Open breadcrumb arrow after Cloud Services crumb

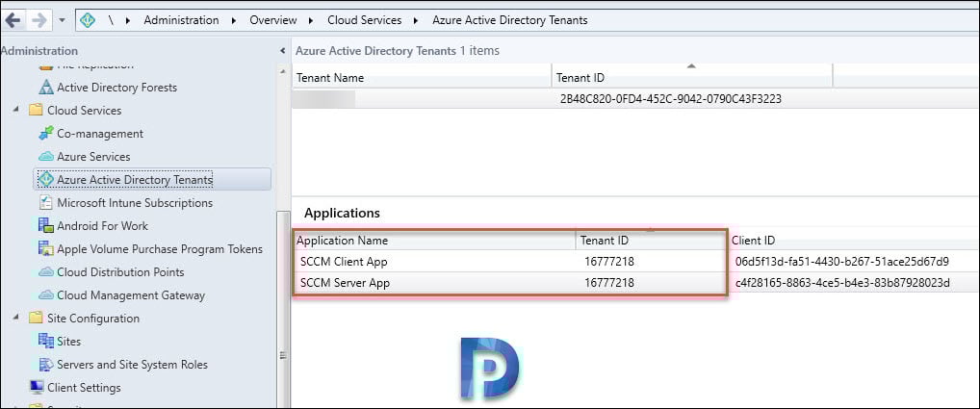(x=417, y=20)
